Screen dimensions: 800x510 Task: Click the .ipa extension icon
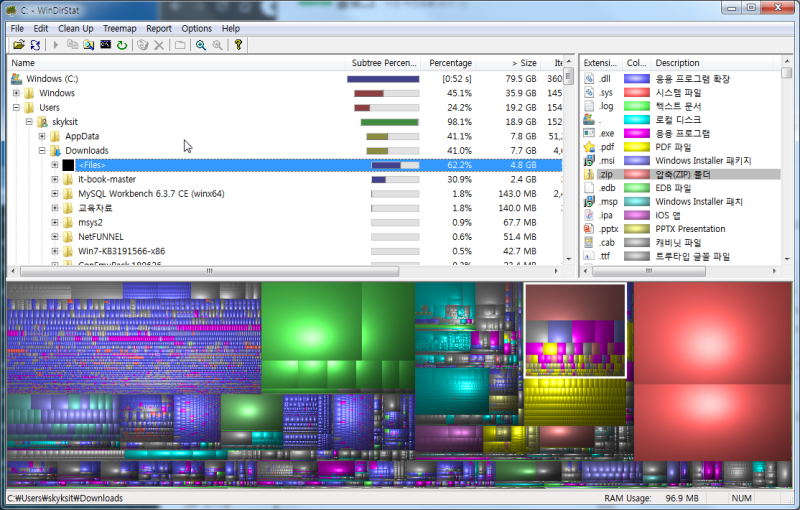pyautogui.click(x=589, y=215)
